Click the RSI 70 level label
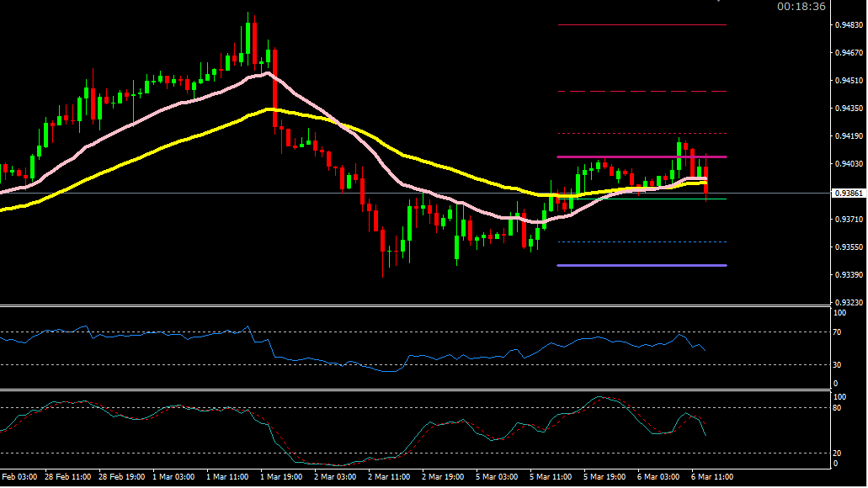This screenshot has width=868, height=488. (837, 332)
